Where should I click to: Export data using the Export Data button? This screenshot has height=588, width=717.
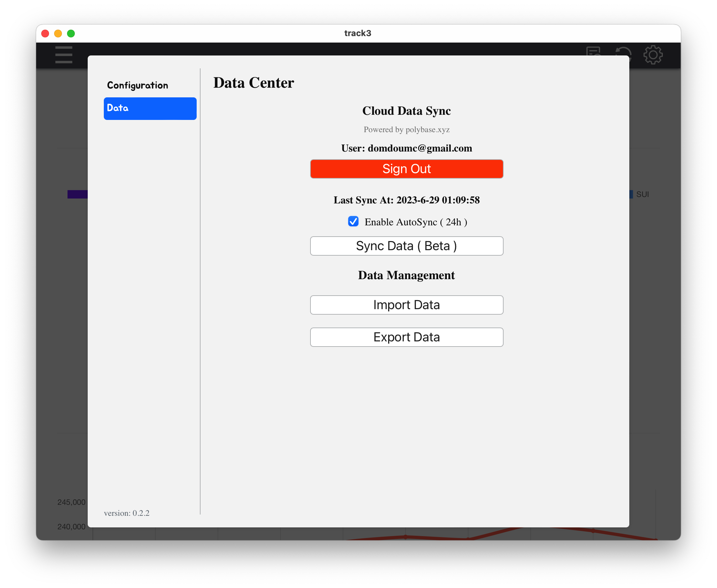click(x=407, y=337)
